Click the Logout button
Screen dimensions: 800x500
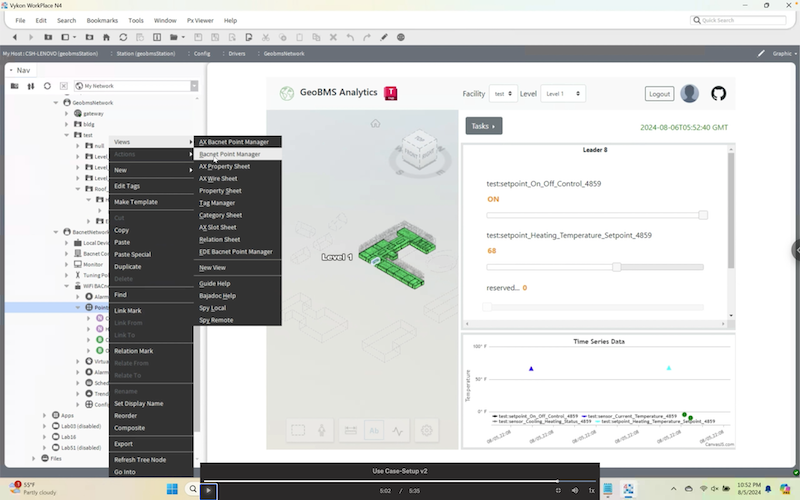(659, 94)
